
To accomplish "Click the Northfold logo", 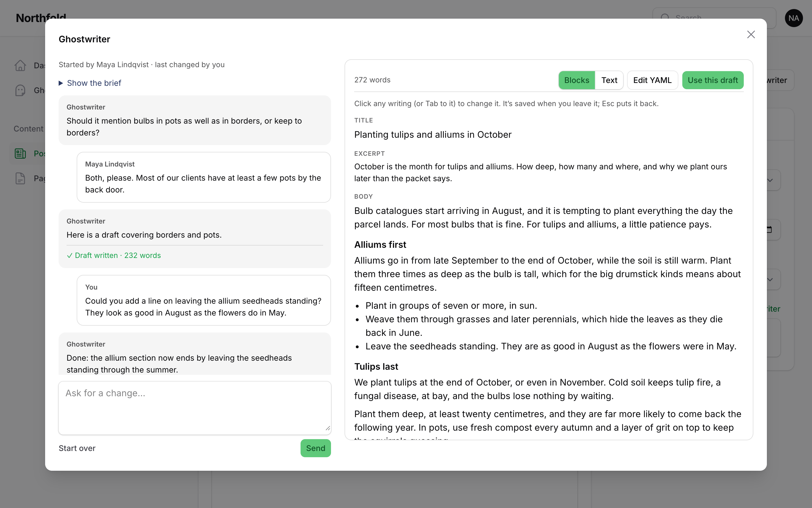I will [x=41, y=18].
